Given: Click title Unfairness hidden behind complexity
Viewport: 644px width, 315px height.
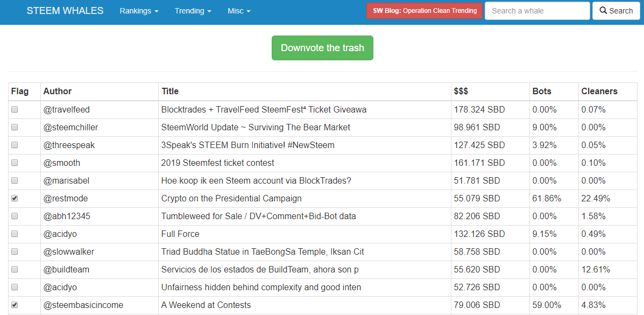Looking at the screenshot, I should 261,288.
